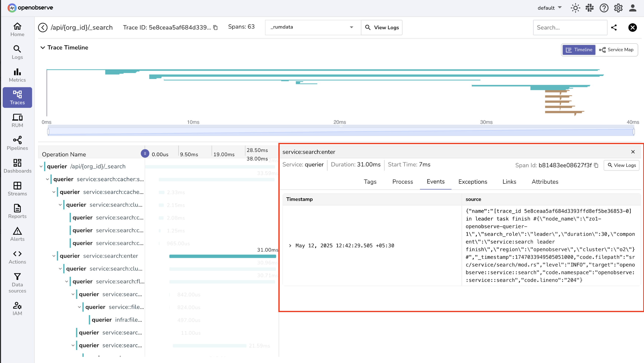The height and width of the screenshot is (363, 644).
Task: Click the share trace icon
Action: 614,27
